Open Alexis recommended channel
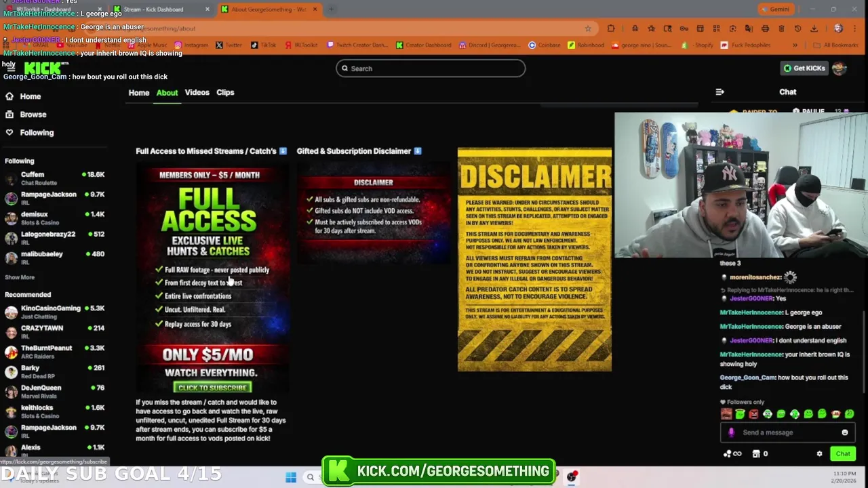868x488 pixels. click(x=55, y=451)
